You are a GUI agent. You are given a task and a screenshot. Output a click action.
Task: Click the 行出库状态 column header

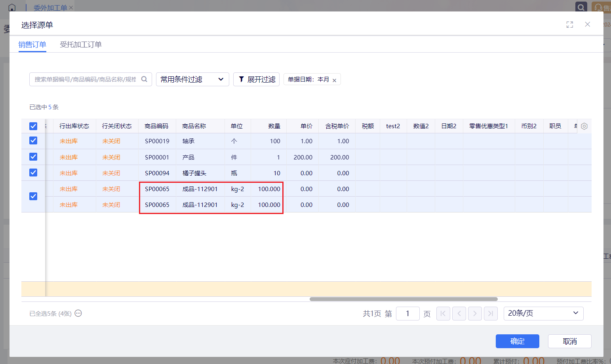point(74,126)
